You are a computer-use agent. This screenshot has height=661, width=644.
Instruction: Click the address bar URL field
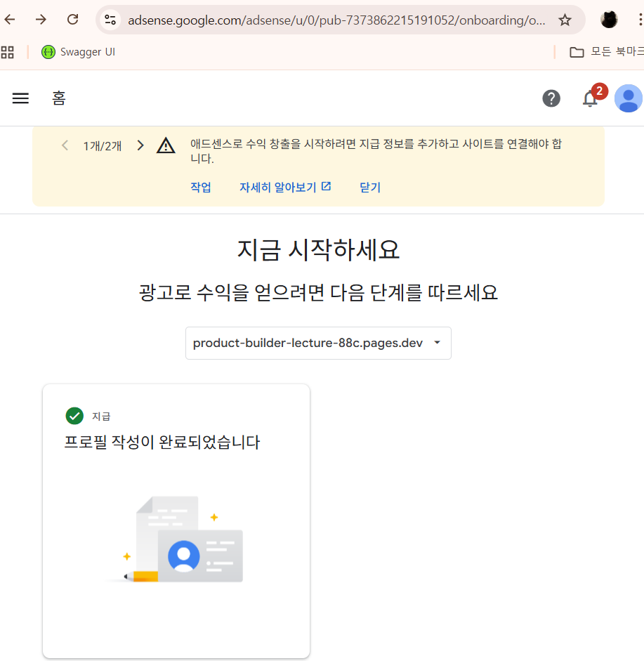[336, 20]
